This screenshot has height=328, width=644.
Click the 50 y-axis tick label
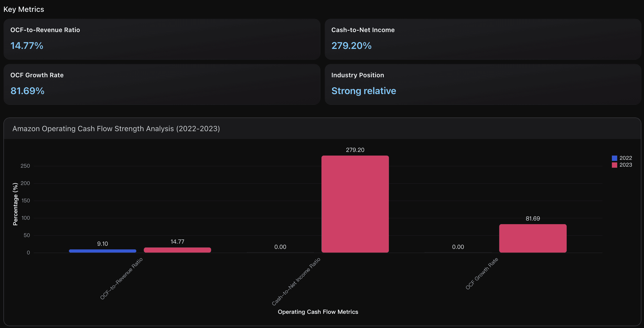[27, 235]
